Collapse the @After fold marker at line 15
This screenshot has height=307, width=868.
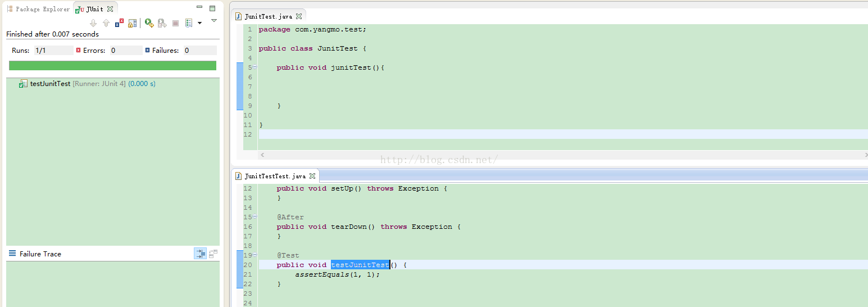[255, 216]
